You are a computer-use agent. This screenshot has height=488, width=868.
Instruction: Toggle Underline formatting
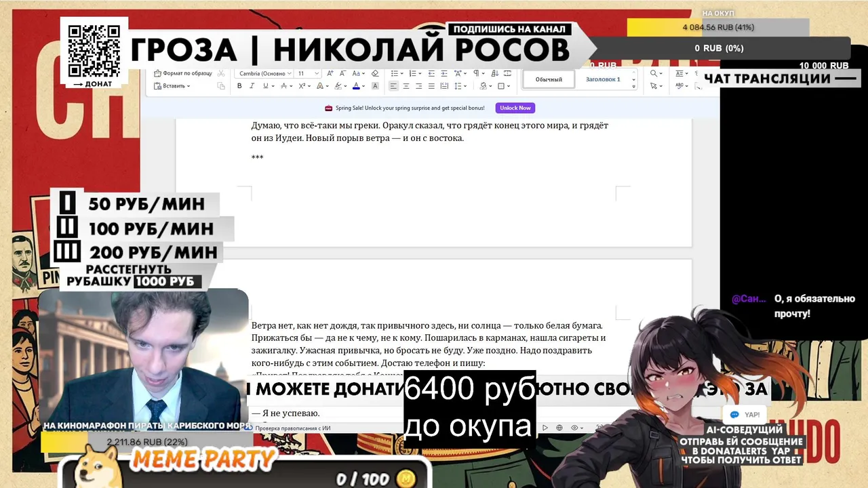[266, 86]
